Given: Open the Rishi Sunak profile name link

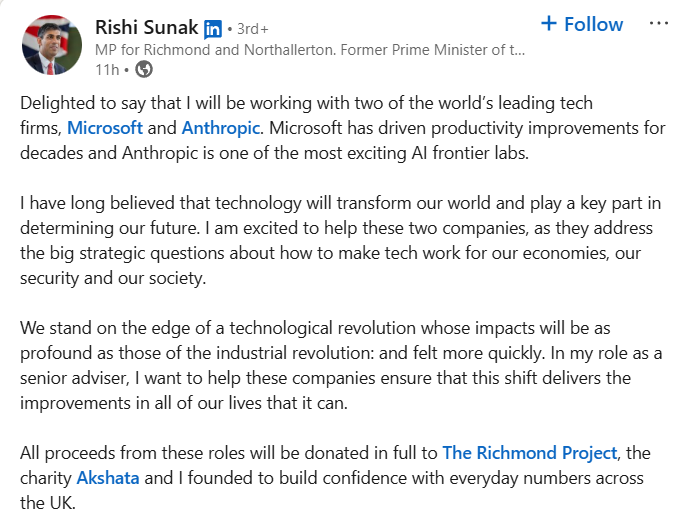Looking at the screenshot, I should 146,25.
